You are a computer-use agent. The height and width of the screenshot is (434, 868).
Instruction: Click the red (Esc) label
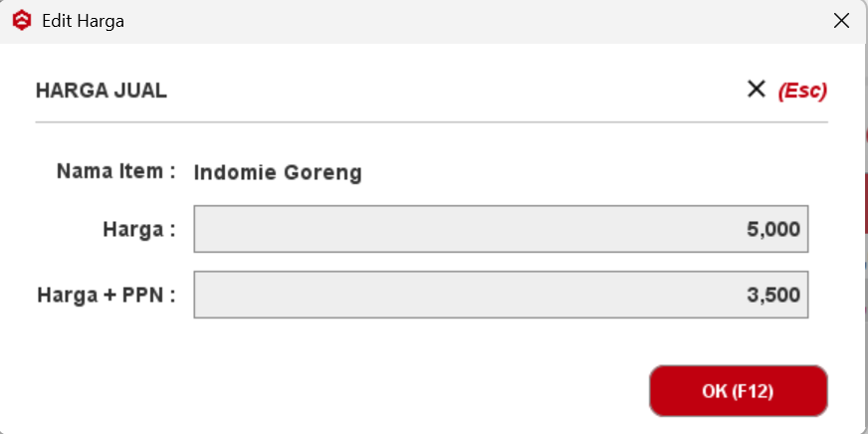tap(802, 91)
